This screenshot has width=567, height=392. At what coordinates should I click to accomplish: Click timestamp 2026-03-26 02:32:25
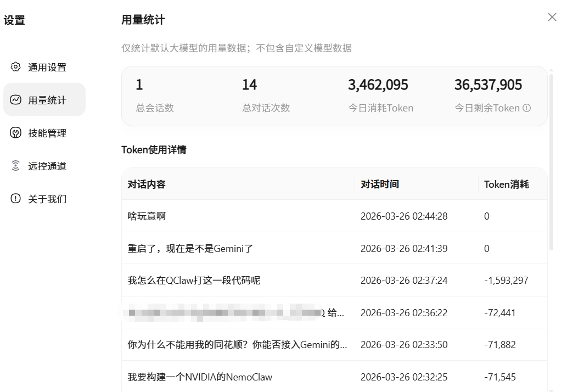pos(404,377)
